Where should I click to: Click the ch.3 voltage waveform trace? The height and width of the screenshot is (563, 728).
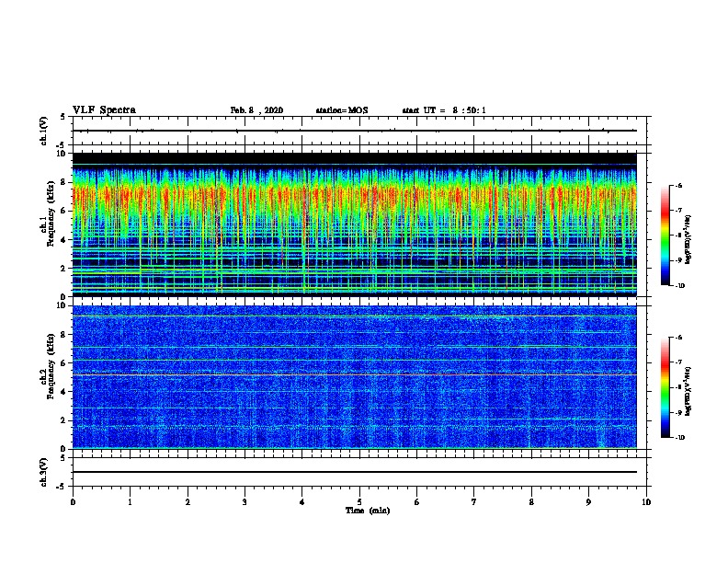pyautogui.click(x=354, y=472)
